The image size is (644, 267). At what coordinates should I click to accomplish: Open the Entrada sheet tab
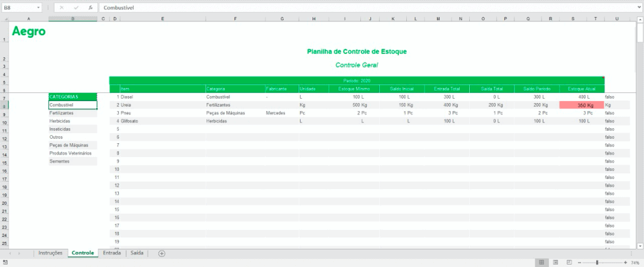[x=112, y=253]
